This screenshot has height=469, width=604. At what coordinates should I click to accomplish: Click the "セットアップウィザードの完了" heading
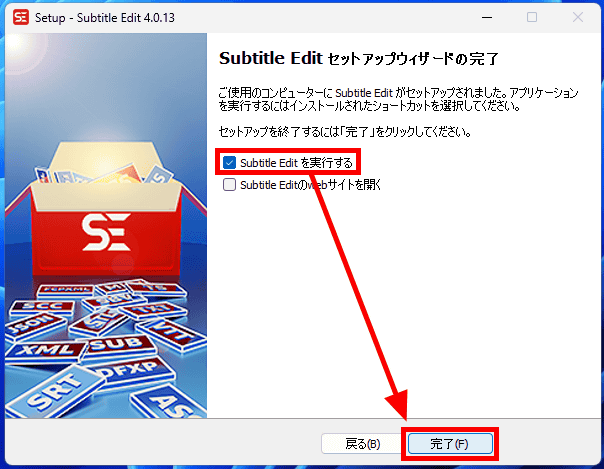pyautogui.click(x=413, y=59)
